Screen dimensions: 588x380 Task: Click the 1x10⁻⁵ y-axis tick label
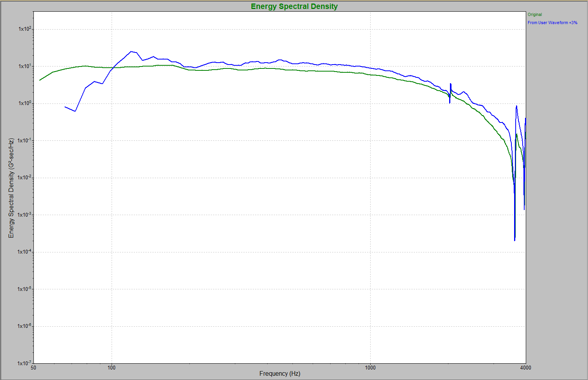(25, 289)
